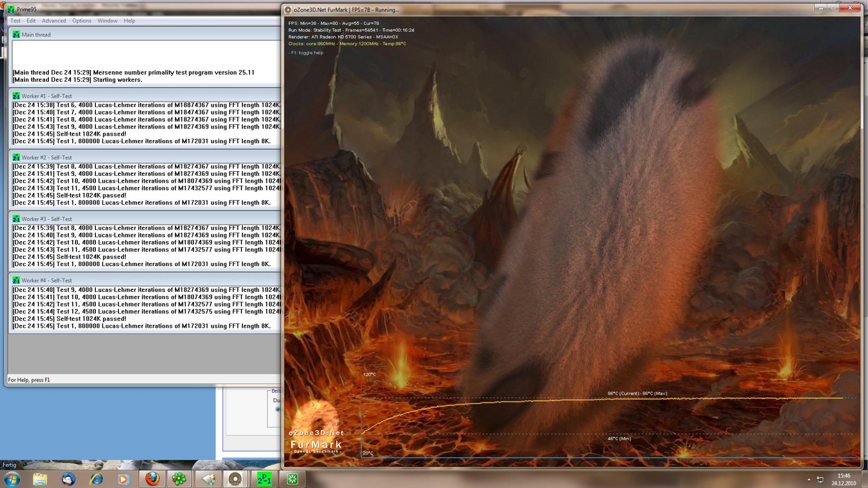Switch to Prime95 via its taskbar button
The width and height of the screenshot is (868, 488).
pos(264,479)
